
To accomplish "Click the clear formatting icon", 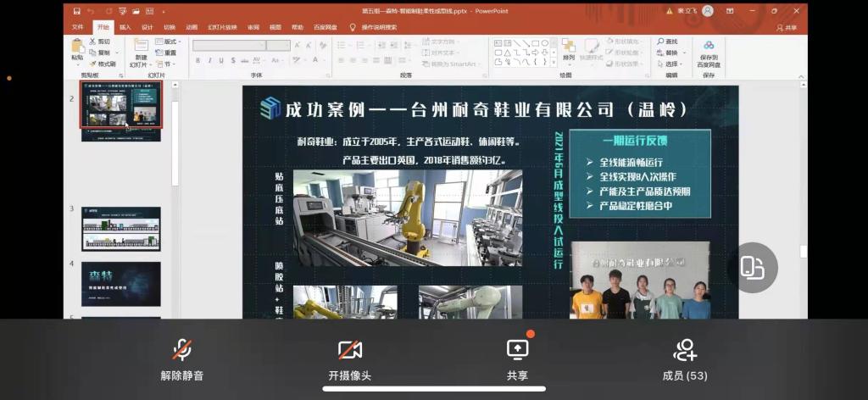I will (321, 46).
